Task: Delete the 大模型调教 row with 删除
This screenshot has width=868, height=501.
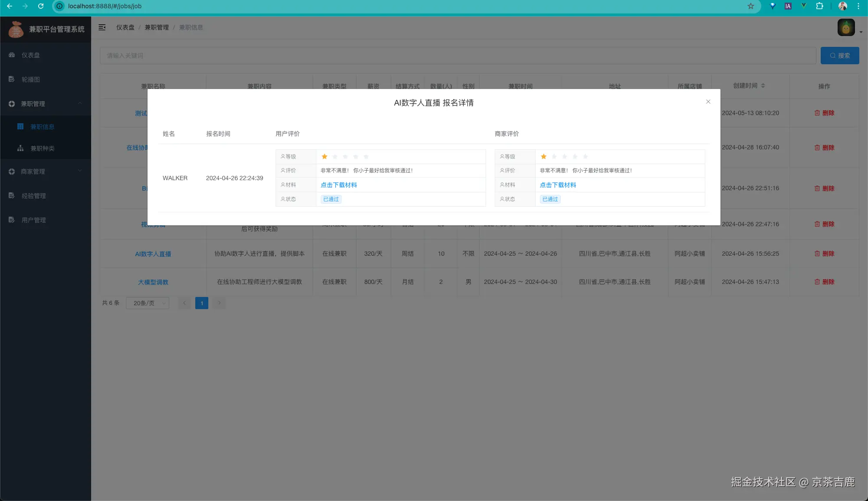Action: (x=824, y=282)
